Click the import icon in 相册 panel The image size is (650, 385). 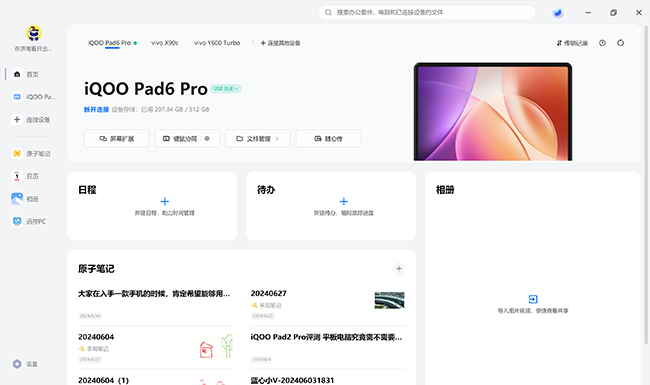[x=533, y=299]
